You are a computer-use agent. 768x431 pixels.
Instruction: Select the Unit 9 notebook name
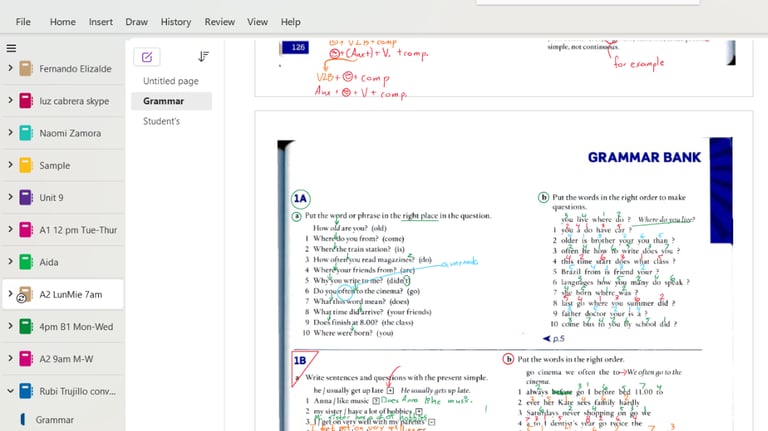pos(51,197)
